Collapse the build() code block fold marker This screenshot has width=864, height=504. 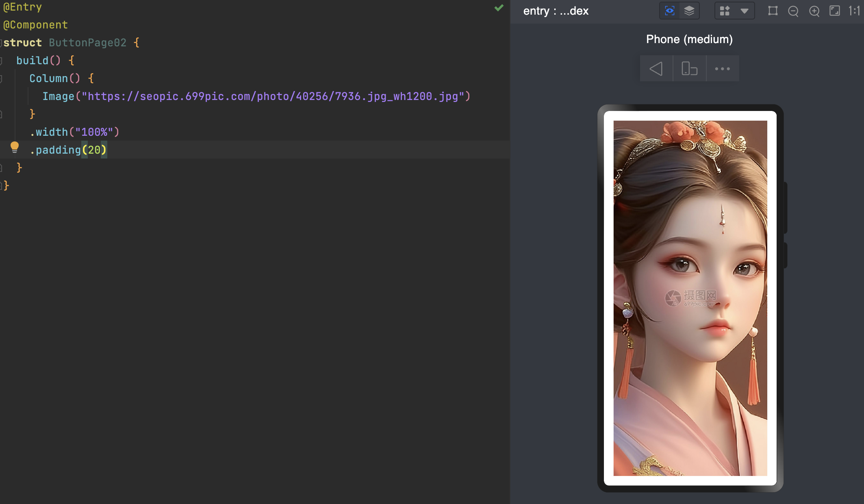click(x=1, y=61)
